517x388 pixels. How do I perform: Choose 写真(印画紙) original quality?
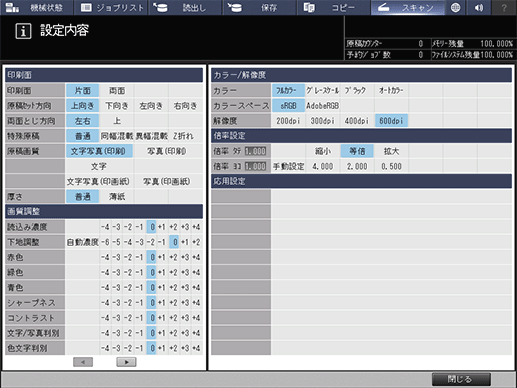(x=168, y=181)
